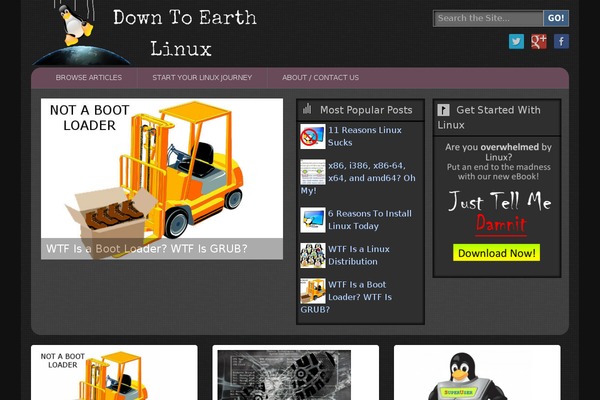Screen dimensions: 600x400
Task: Go to Start Your Linux Journey
Action: point(202,78)
